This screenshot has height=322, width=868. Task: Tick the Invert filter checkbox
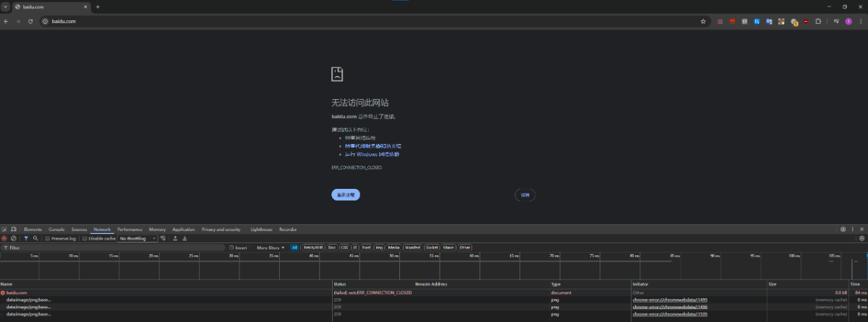pyautogui.click(x=231, y=247)
